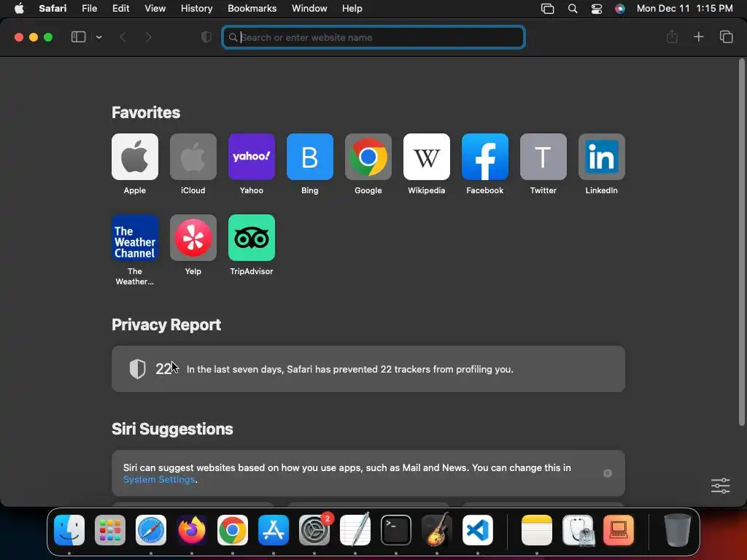The image size is (747, 560).
Task: Expand the tab group dropdown arrow
Action: coord(99,37)
